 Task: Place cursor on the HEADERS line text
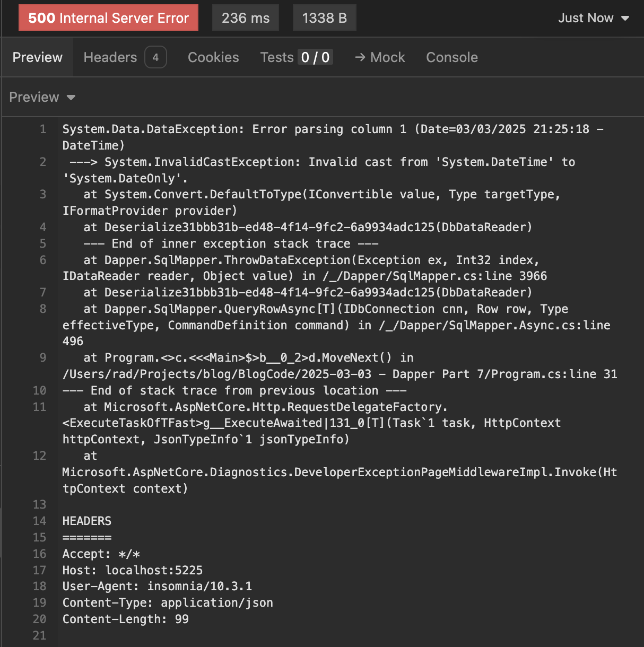point(87,521)
